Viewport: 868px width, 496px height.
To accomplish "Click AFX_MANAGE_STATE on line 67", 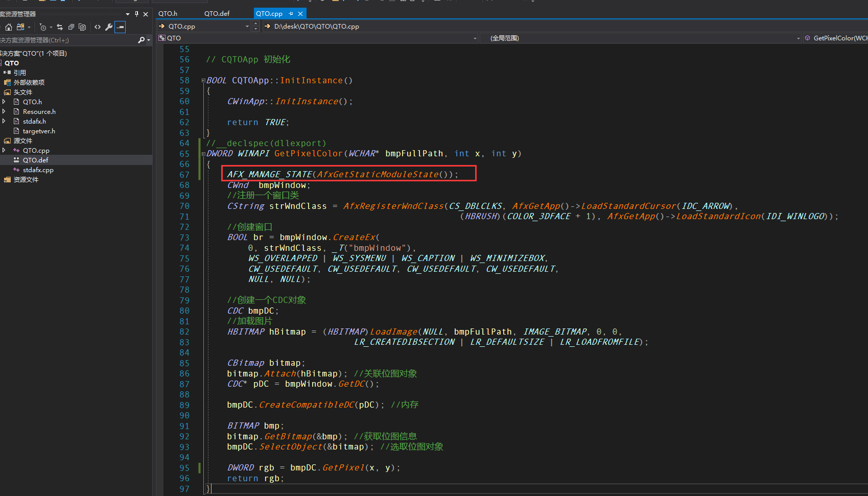I will (270, 174).
